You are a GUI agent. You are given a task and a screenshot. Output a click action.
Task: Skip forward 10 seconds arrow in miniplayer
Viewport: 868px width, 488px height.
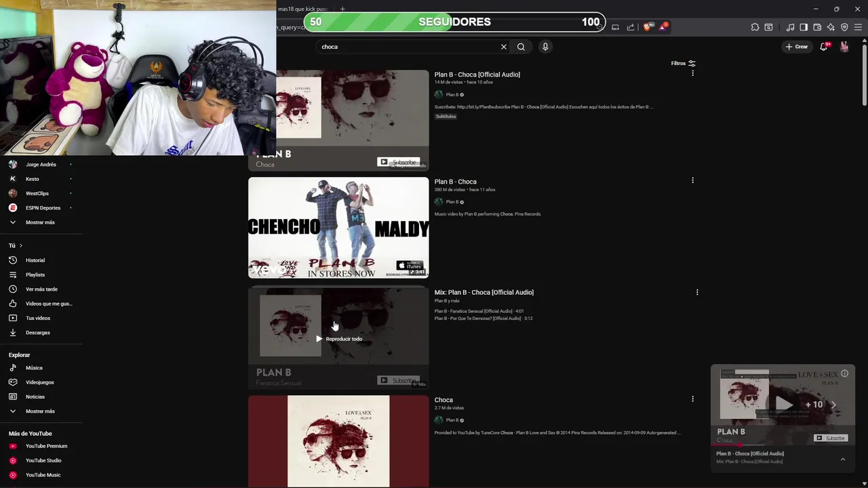click(x=833, y=405)
